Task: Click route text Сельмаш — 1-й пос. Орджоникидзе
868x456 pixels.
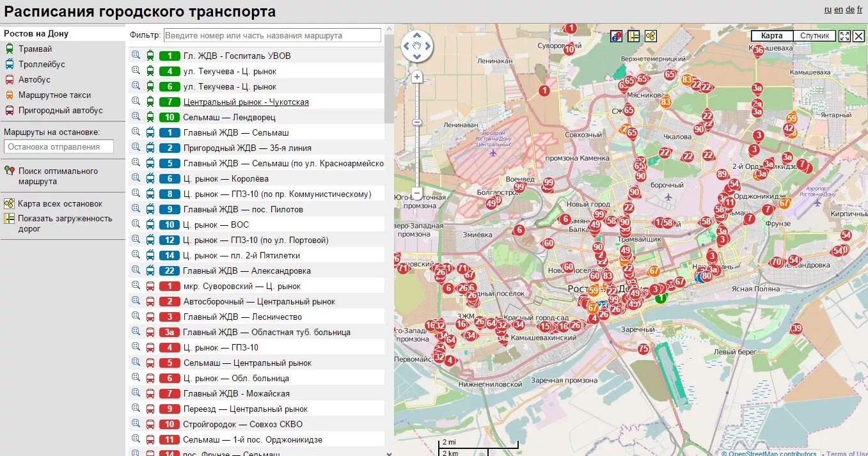Action: (253, 439)
